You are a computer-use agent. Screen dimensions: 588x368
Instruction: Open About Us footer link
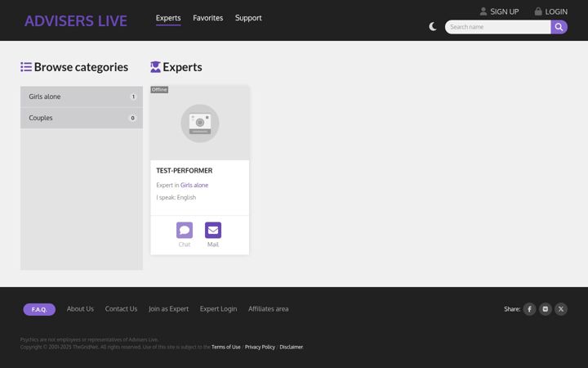pyautogui.click(x=80, y=309)
